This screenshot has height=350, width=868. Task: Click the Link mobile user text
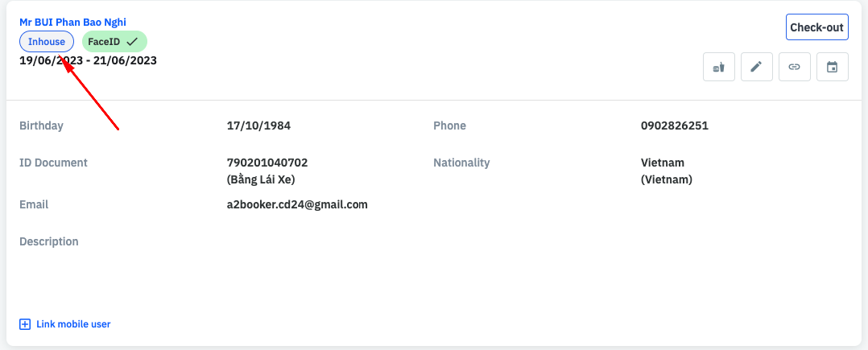(x=73, y=324)
